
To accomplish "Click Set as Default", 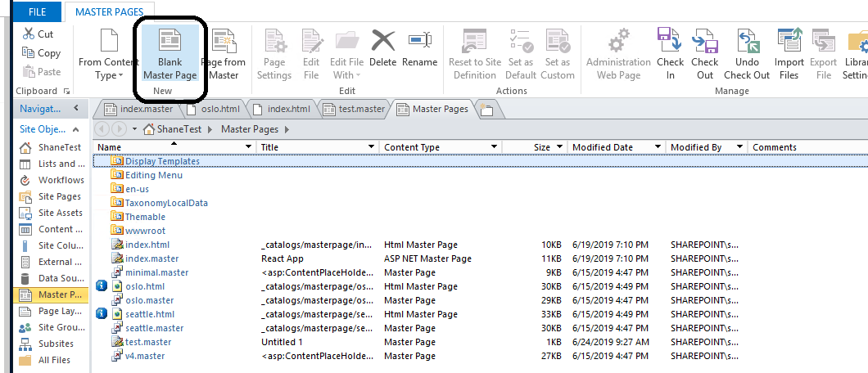I will pyautogui.click(x=521, y=54).
